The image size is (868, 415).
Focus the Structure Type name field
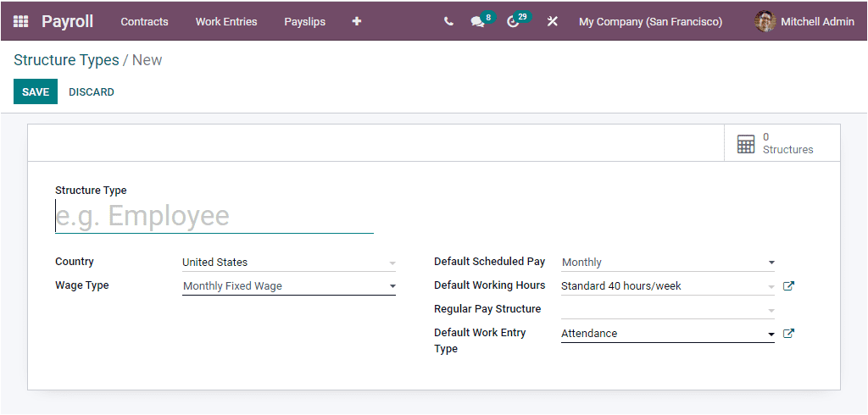(x=214, y=216)
